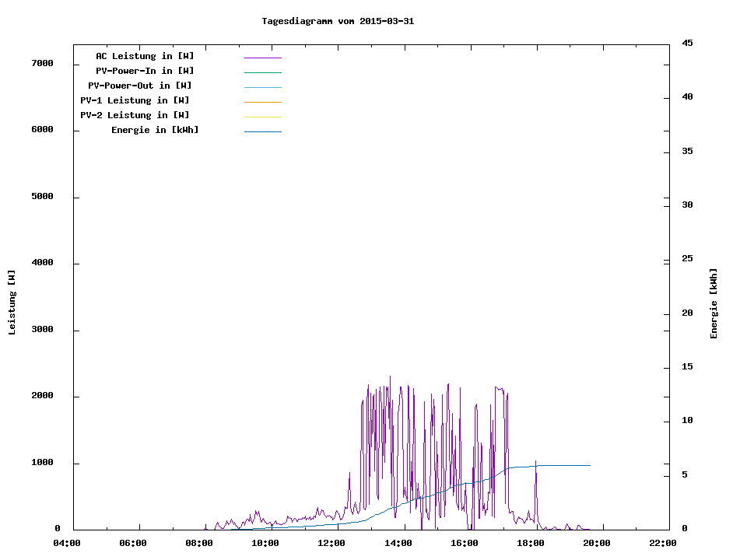Image resolution: width=747 pixels, height=560 pixels.
Task: Click the Energie [kWh] right axis title
Action: [x=714, y=303]
